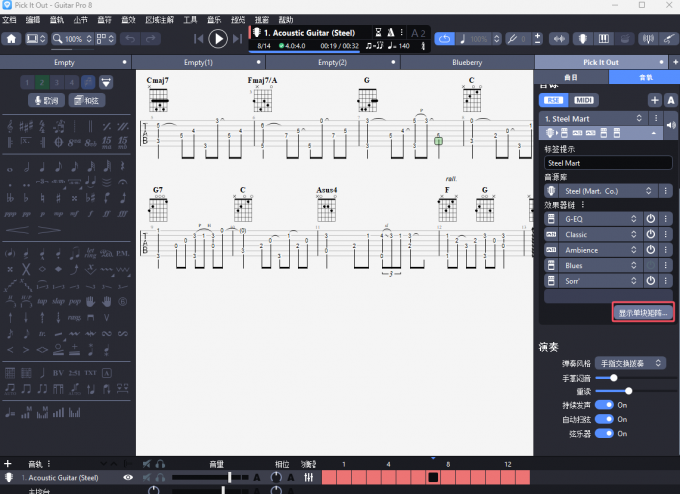This screenshot has height=494, width=680.
Task: Click the Home icon in toolbar
Action: tap(12, 39)
